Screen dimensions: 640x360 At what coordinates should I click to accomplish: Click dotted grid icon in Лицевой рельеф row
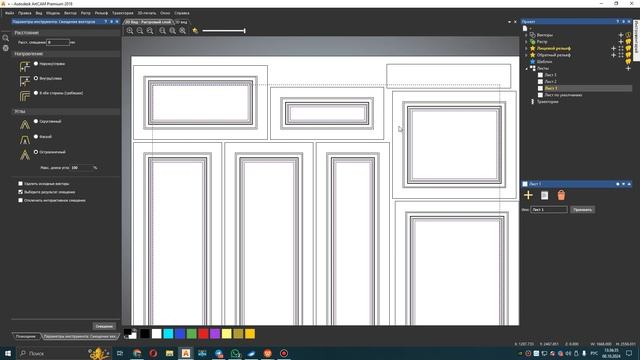pyautogui.click(x=621, y=49)
